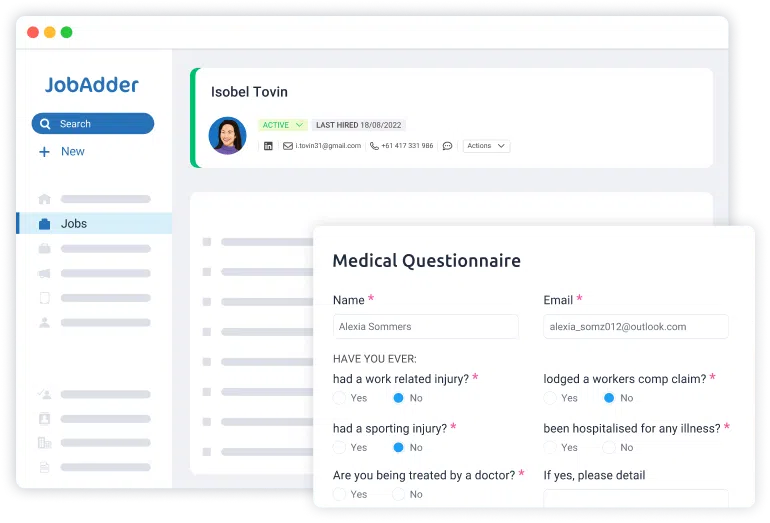770x523 pixels.
Task: Expand the ACTIVE status dropdown
Action: (282, 125)
